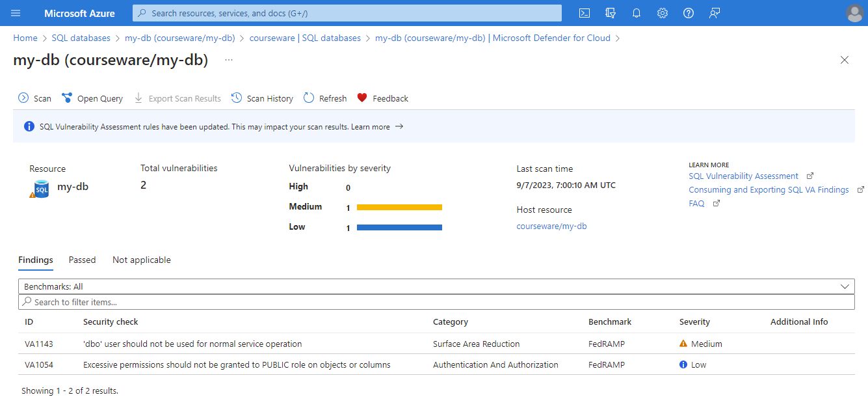
Task: Open courseware | SQL databases breadcrumb
Action: tap(305, 38)
